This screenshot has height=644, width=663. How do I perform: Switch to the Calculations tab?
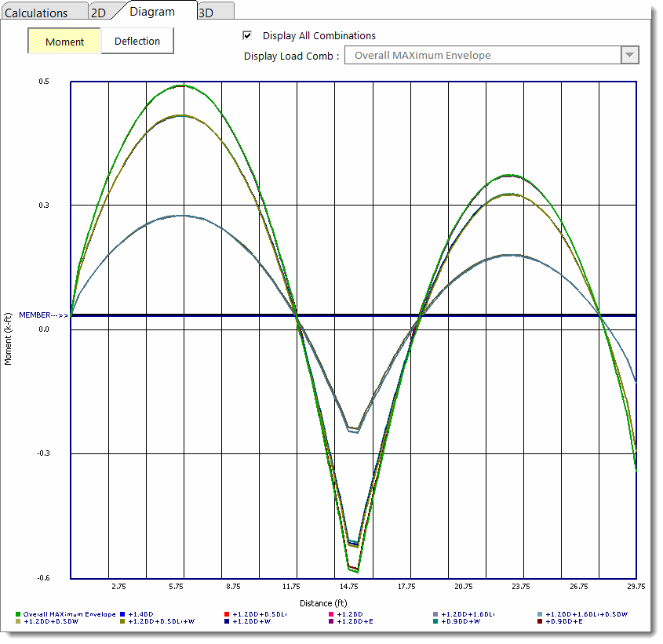coord(37,13)
